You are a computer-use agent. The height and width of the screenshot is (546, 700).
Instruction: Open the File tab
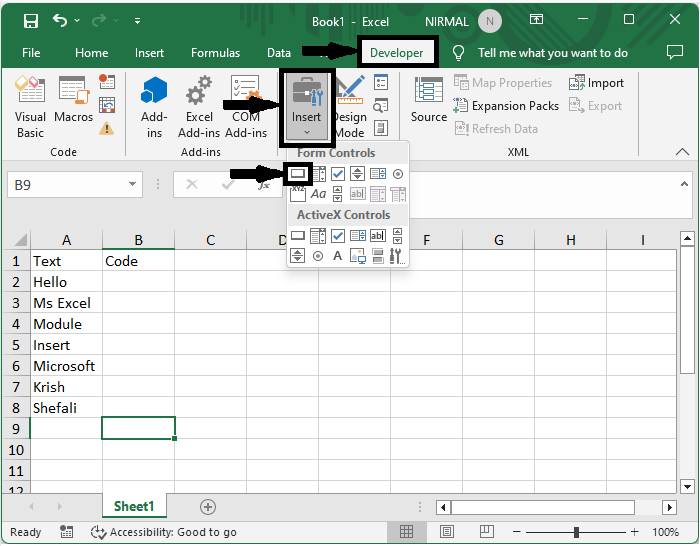(x=31, y=53)
